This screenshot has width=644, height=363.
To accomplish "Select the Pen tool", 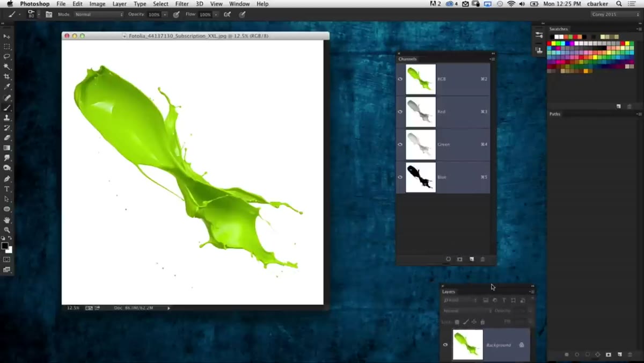I will click(x=7, y=179).
